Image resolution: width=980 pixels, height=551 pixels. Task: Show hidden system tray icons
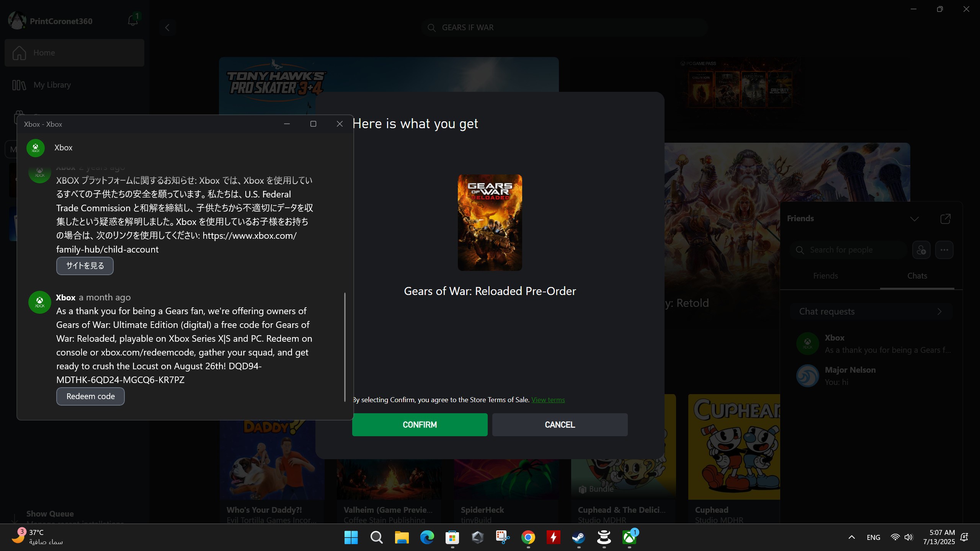[x=852, y=537]
